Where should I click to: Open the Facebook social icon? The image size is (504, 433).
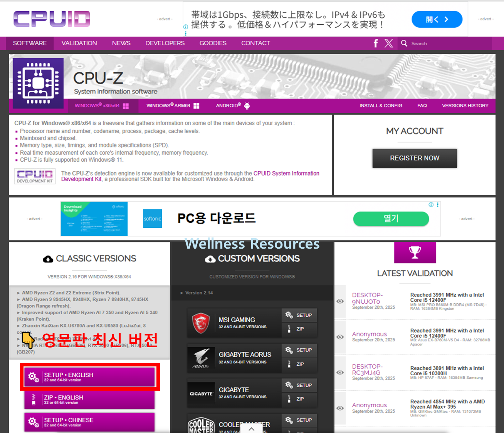376,43
